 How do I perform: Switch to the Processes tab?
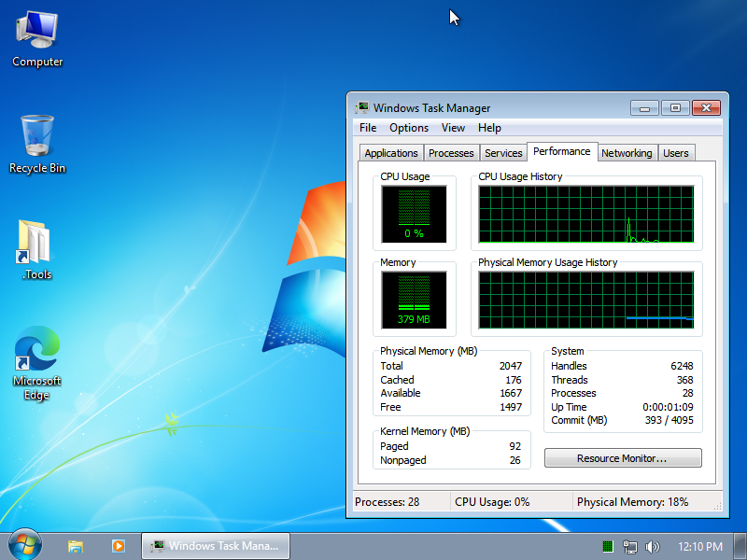(451, 152)
